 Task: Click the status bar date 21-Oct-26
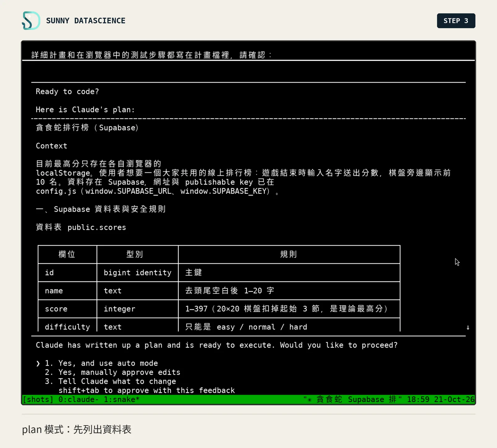(x=454, y=400)
